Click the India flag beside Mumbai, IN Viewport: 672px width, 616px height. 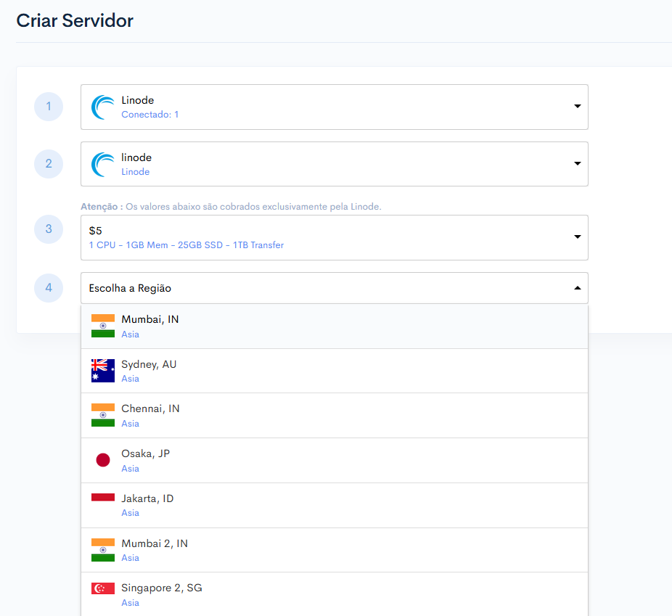103,326
